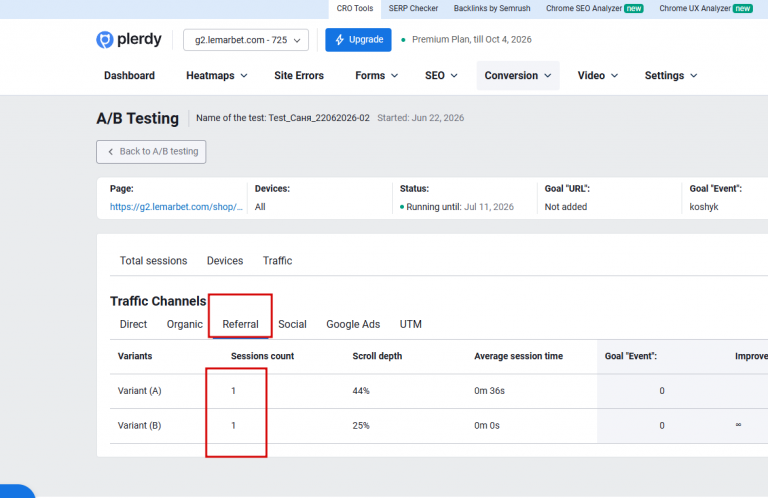This screenshot has width=768, height=498.
Task: Select the Social traffic channel
Action: click(292, 324)
